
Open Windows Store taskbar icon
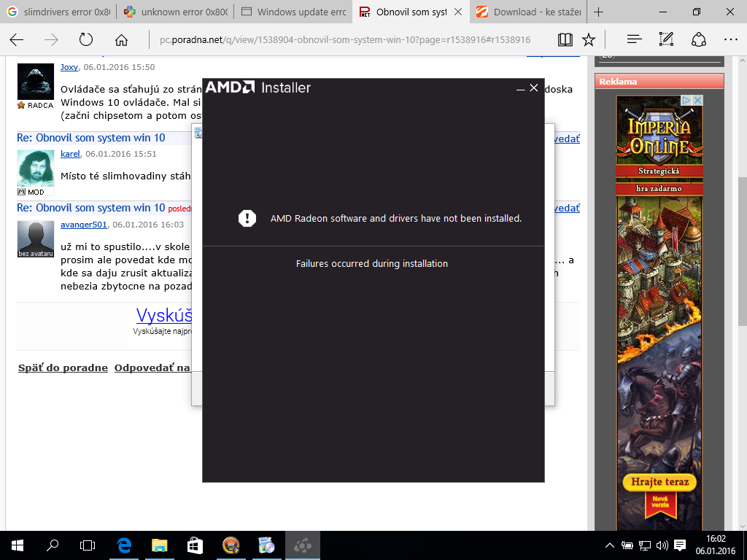point(195,545)
